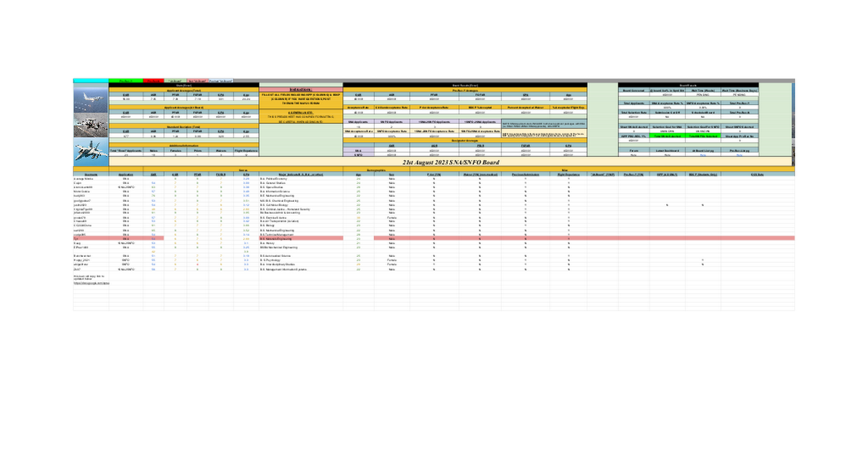Viewport: 868px width, 456px height.
Task: Select the 21st August 2023 SNA/SNFO Board title
Action: pyautogui.click(x=434, y=164)
